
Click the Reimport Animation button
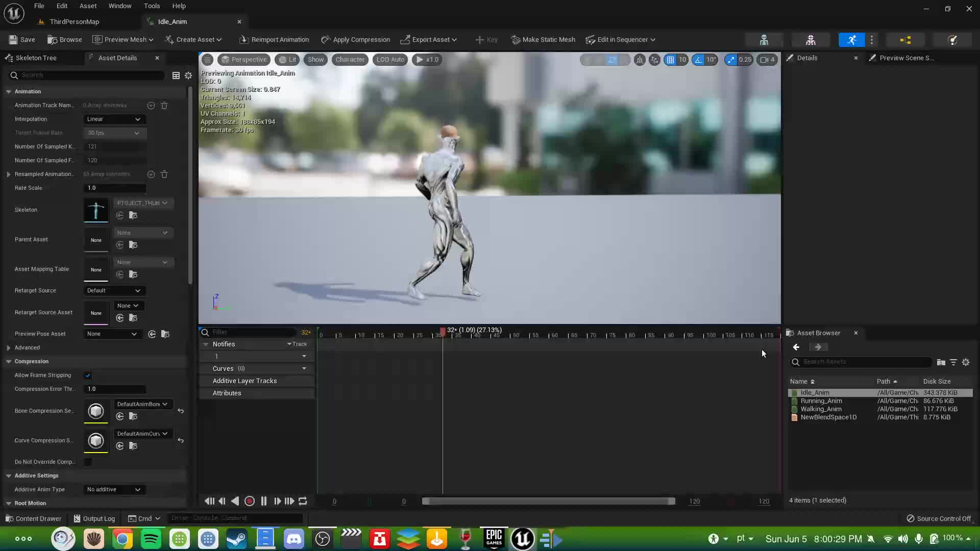[x=274, y=39]
